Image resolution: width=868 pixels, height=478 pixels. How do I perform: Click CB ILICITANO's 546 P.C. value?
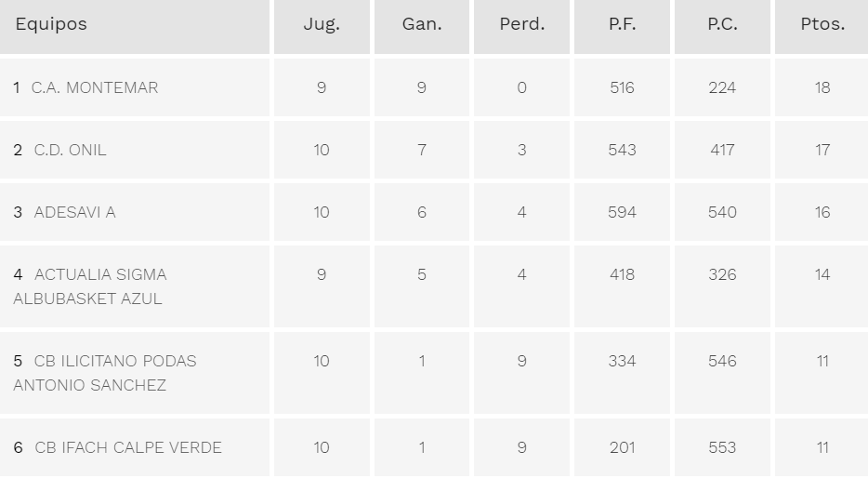pos(722,361)
